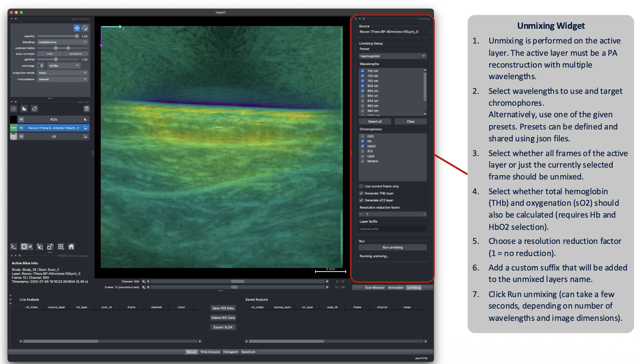Toggle visibility of the Recon iThera layer
Screen dimensions: 639x364
tap(21, 128)
